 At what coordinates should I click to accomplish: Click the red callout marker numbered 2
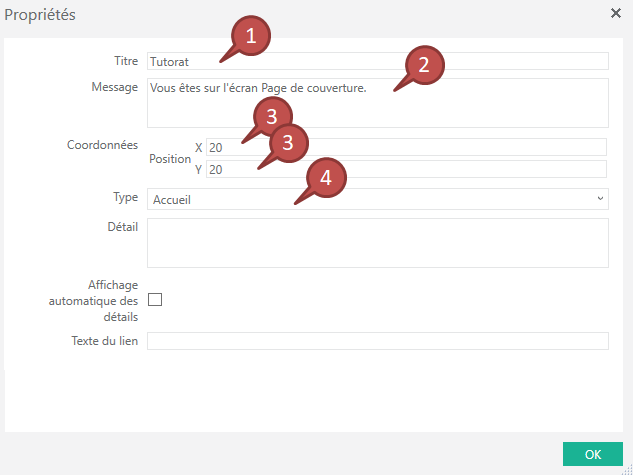coord(424,66)
